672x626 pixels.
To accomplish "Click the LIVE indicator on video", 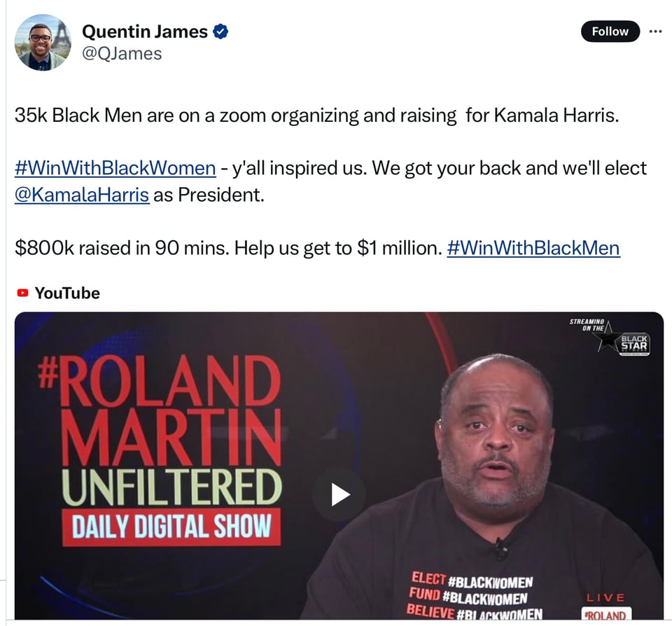I will pyautogui.click(x=605, y=598).
